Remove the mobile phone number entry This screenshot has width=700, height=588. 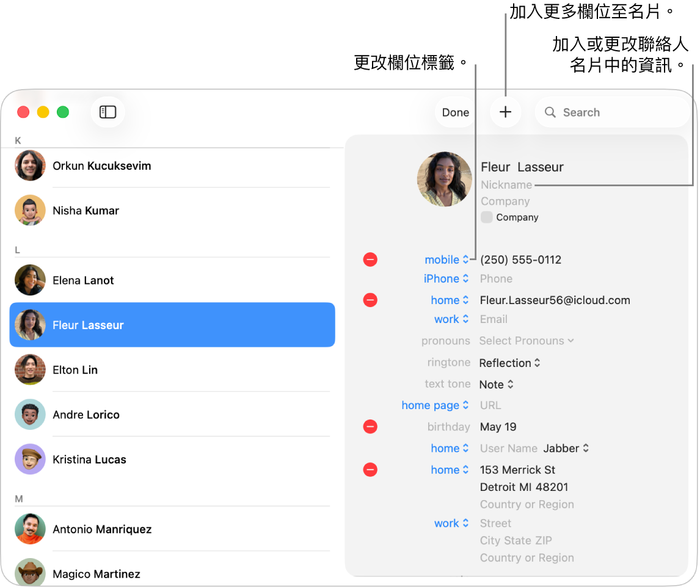pos(370,260)
